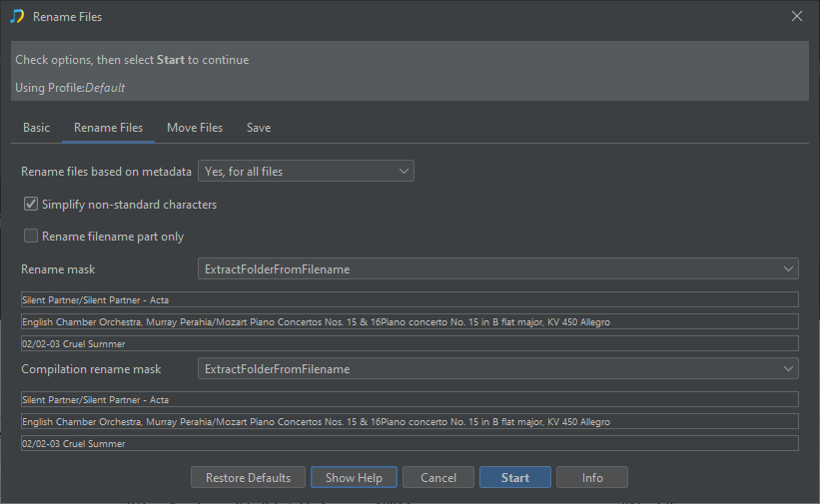Open the Compilation rename mask dropdown
Viewport: 820px width, 504px height.
pyautogui.click(x=497, y=369)
